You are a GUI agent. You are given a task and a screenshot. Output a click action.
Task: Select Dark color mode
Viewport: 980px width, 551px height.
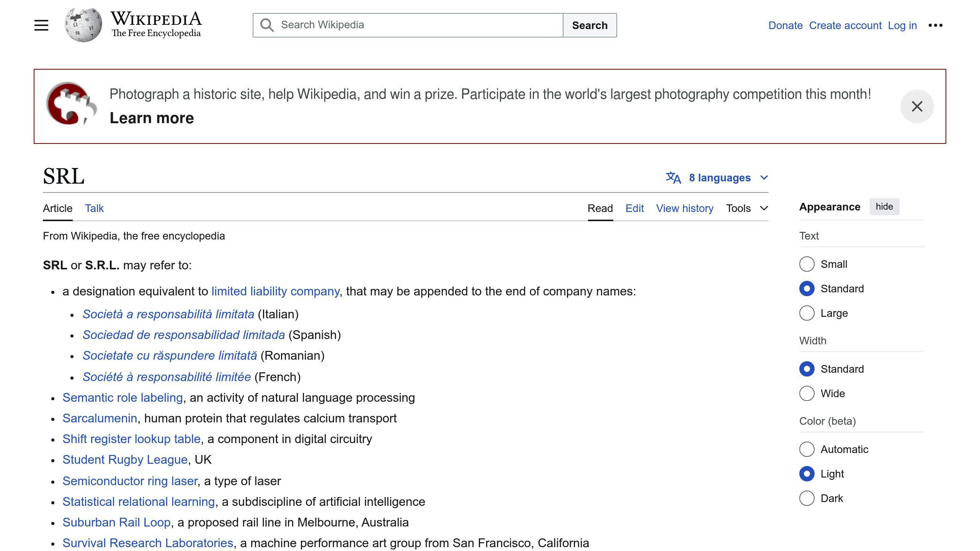tap(807, 498)
